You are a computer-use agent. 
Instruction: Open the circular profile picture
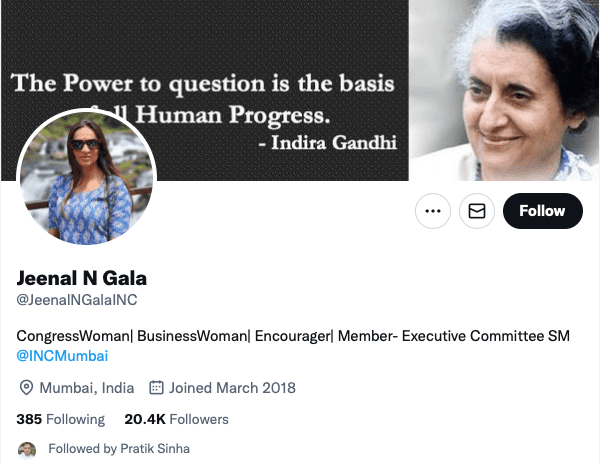[x=86, y=178]
